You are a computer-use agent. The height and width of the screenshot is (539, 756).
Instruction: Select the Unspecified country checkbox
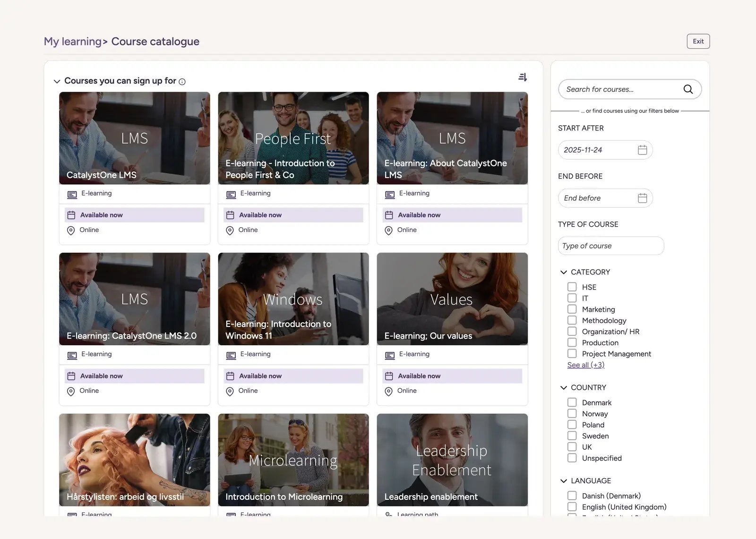(572, 458)
